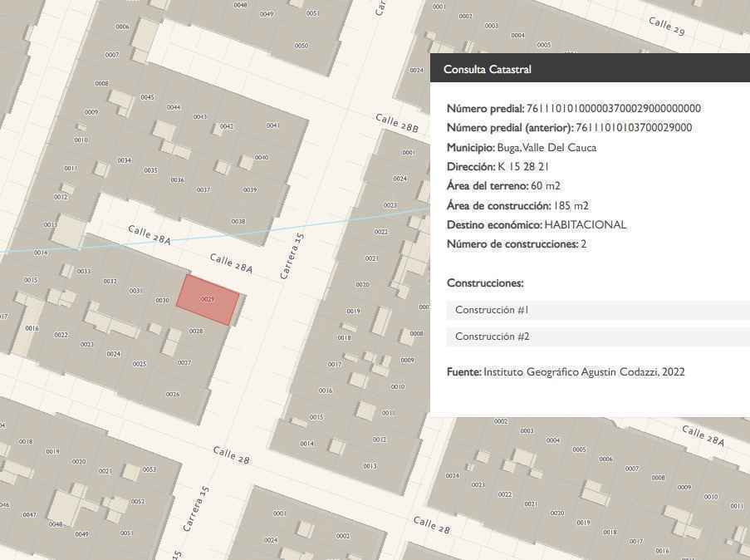Click the HABITACIONAL destino económico value

[x=585, y=225]
